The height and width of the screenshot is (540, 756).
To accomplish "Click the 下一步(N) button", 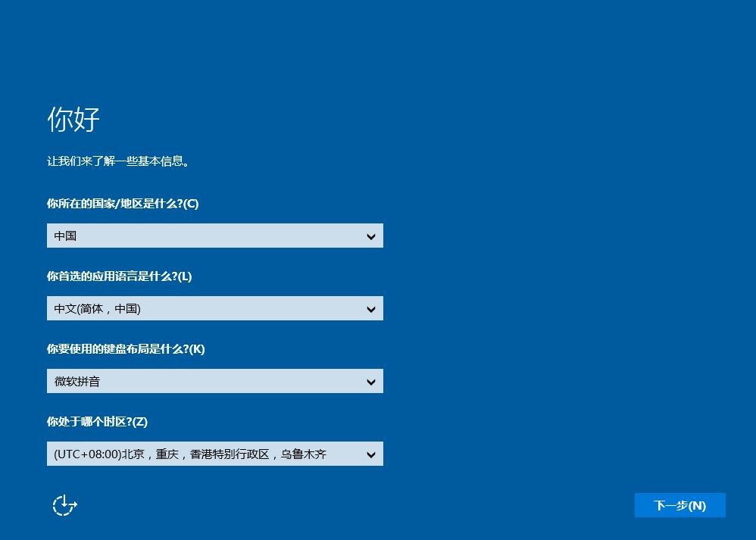I will click(679, 505).
